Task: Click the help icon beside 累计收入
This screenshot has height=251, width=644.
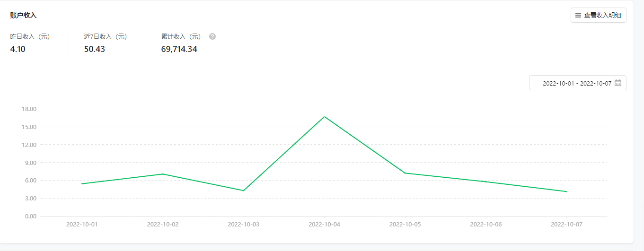Action: (x=212, y=36)
